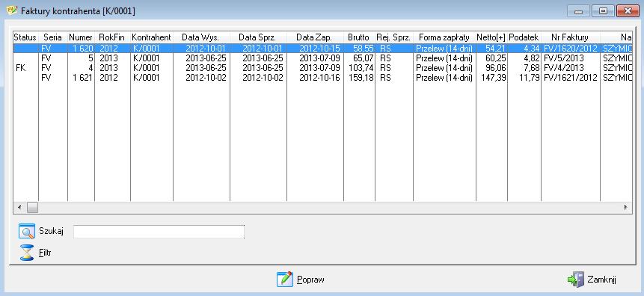The image size is (644, 296).
Task: Click the Netto value 96,06
Action: (496, 68)
